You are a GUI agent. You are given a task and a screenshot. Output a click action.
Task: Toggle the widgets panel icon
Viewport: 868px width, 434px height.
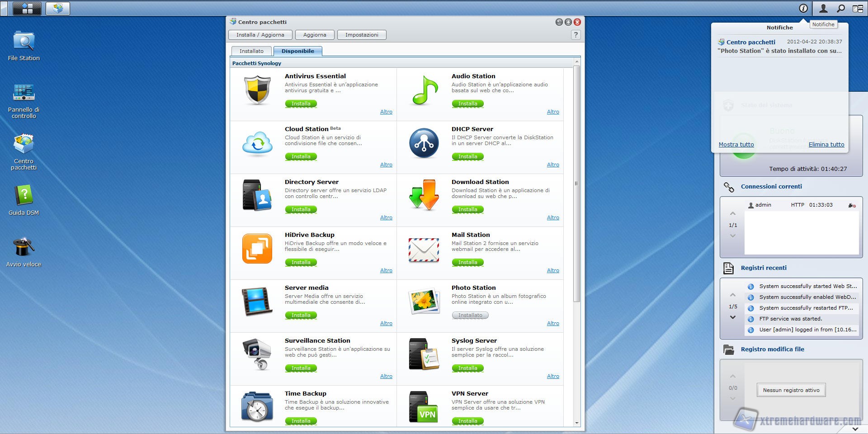[858, 8]
